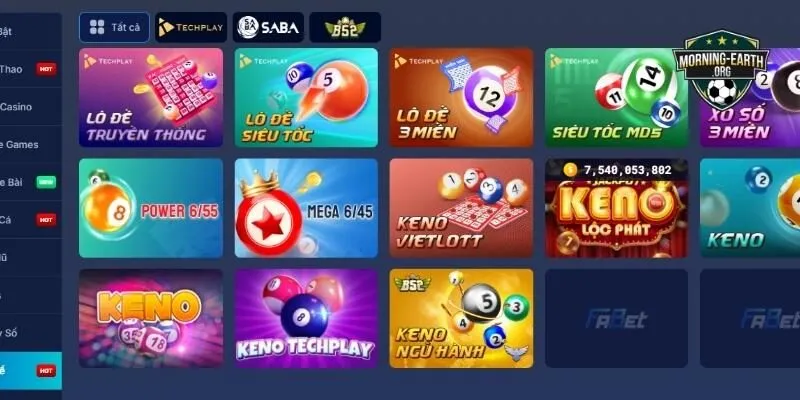This screenshot has height=400, width=800.
Task: Click the green NEW badge in sidebar
Action: tap(46, 182)
